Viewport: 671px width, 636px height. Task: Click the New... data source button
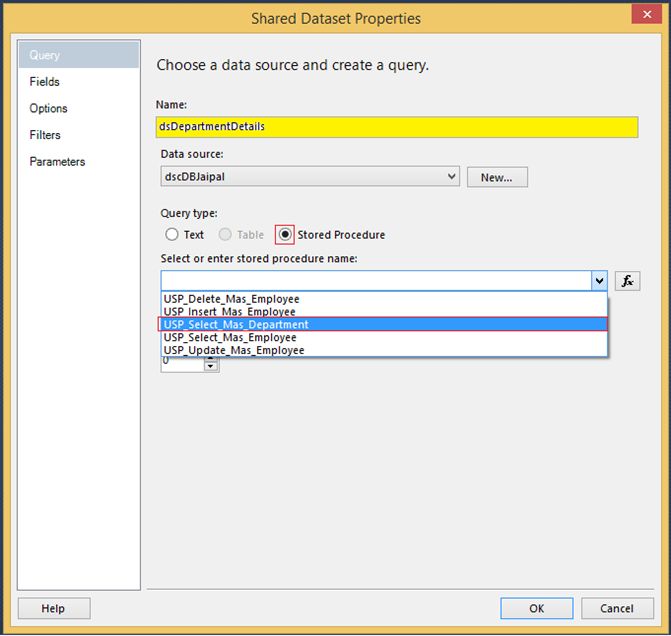coord(497,177)
